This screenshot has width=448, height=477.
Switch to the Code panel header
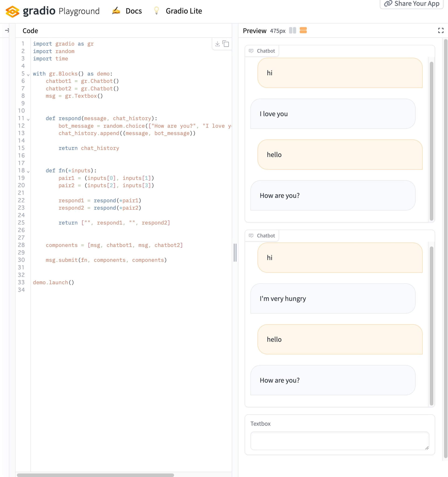(30, 31)
